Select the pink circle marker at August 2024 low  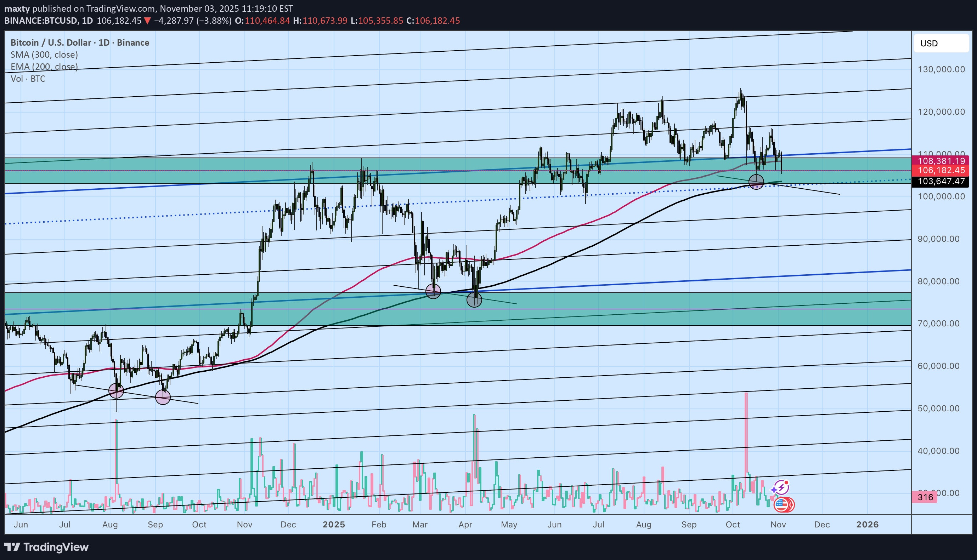(x=116, y=391)
